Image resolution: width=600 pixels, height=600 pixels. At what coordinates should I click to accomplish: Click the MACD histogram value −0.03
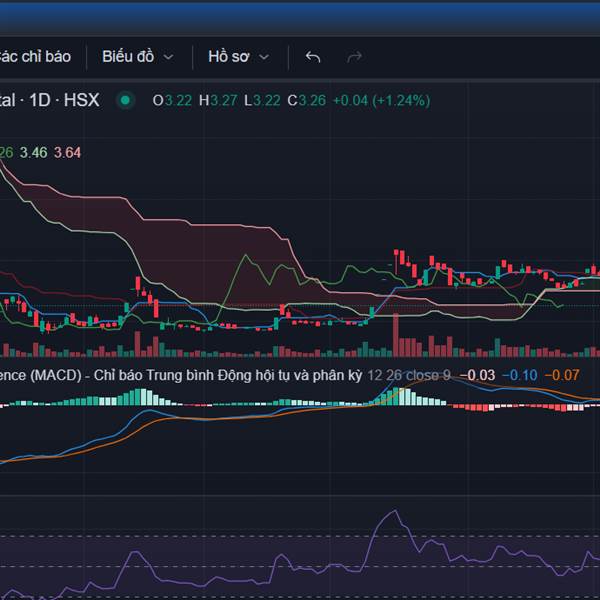477,375
